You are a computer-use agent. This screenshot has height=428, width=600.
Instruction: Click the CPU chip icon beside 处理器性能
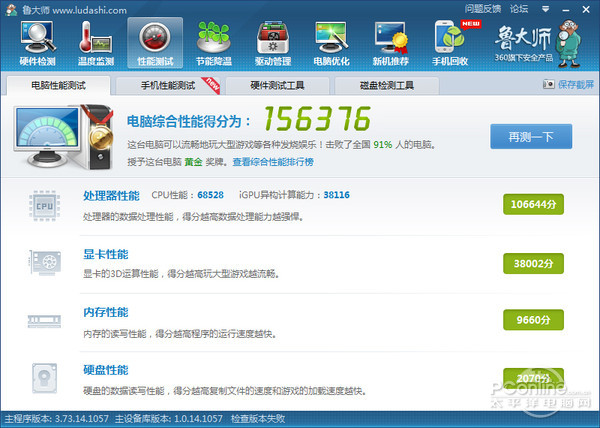click(44, 206)
